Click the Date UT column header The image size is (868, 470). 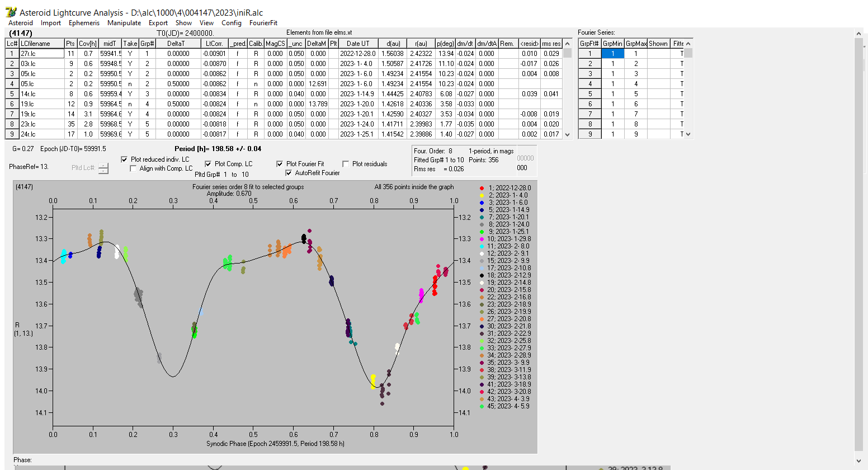(358, 44)
